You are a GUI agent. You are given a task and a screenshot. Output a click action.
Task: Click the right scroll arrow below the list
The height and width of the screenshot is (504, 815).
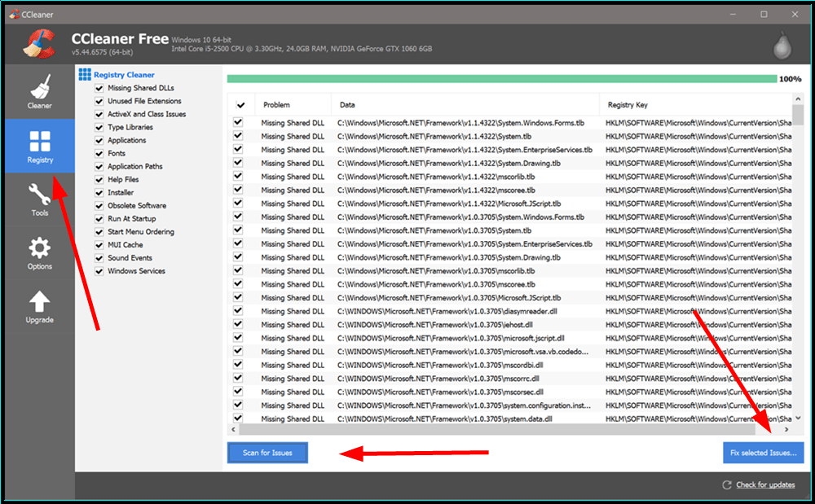tap(786, 429)
